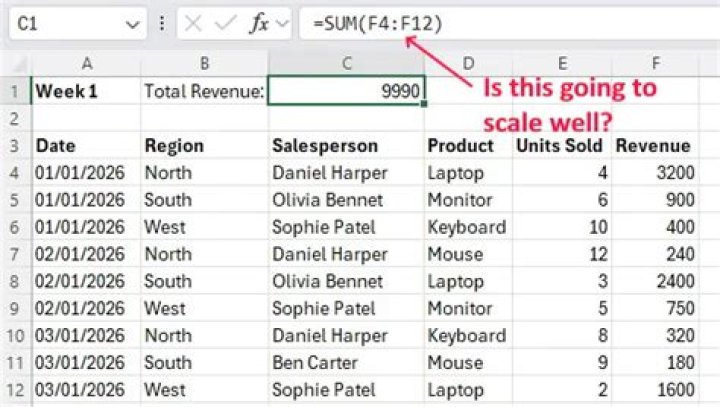Click the date cell in row 12

coord(86,390)
